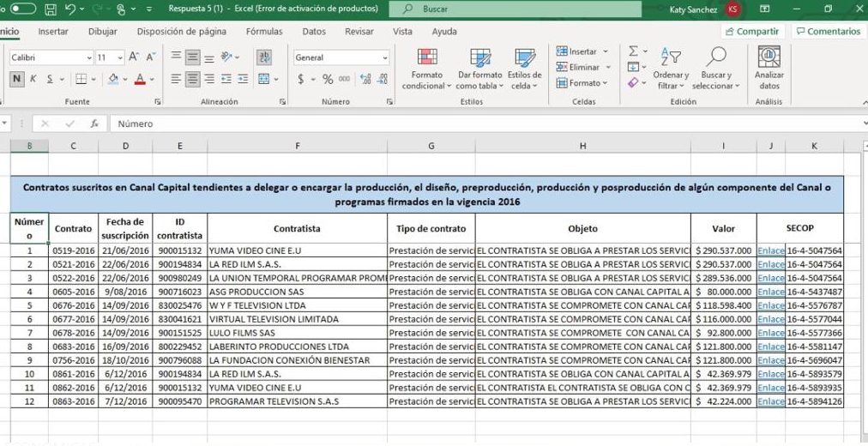The image size is (868, 446).
Task: Open the Revisar tab
Action: 359,32
